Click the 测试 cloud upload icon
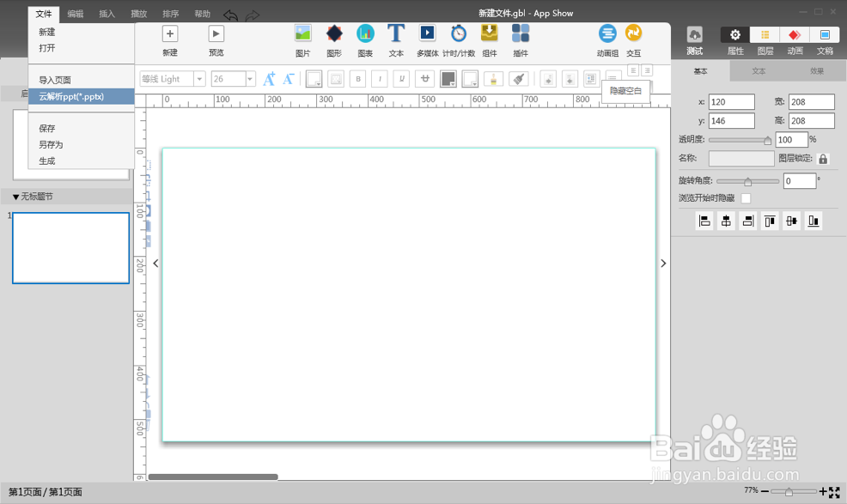This screenshot has width=847, height=504. tap(695, 35)
